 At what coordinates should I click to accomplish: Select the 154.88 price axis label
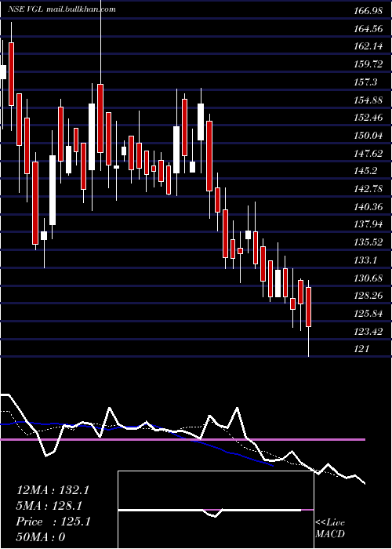(368, 100)
